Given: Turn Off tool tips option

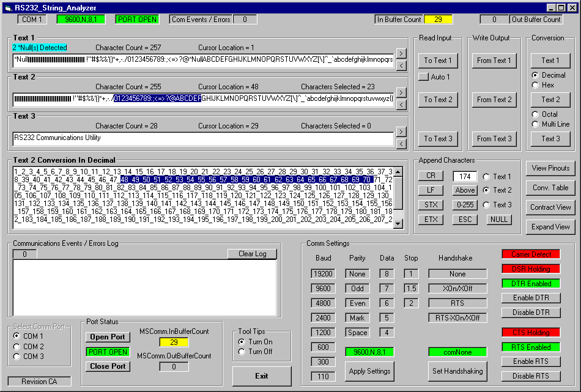Looking at the screenshot, I should [x=242, y=352].
